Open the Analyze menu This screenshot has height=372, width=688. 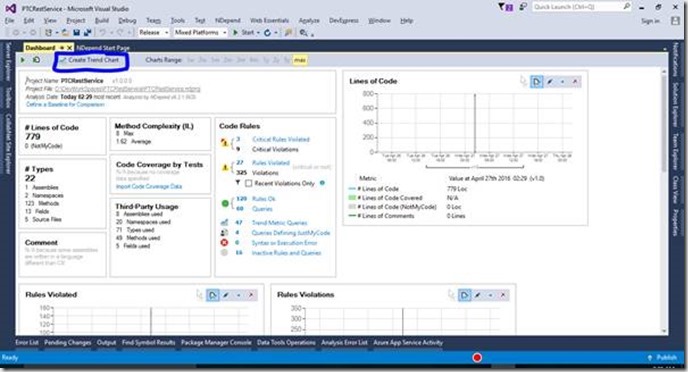click(x=309, y=21)
